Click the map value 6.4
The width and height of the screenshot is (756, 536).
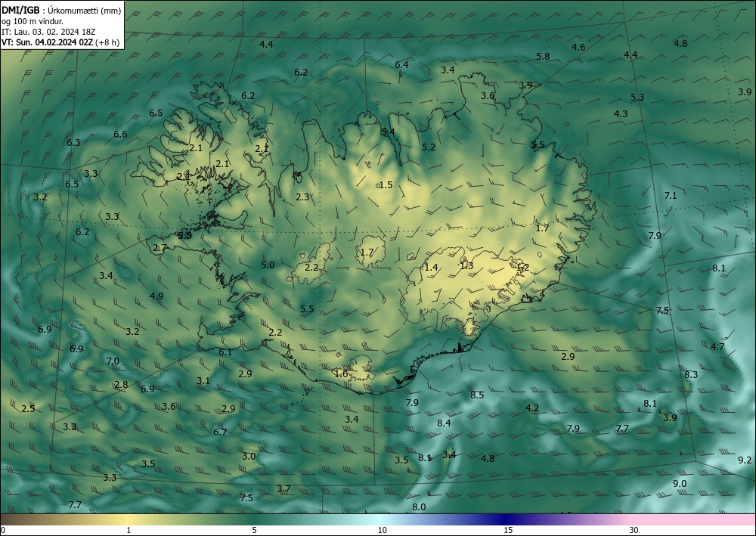[x=401, y=64]
